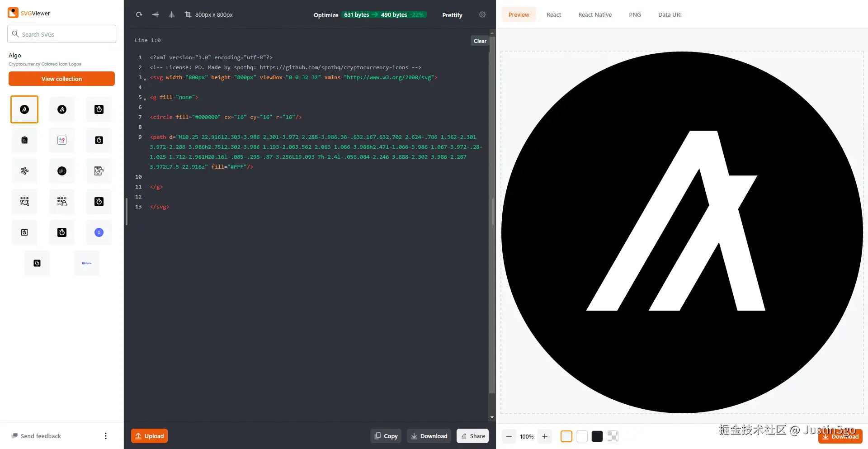Screen dimensions: 868x449
Task: Click the 631 bytes to 490 bytes badge
Action: pyautogui.click(x=384, y=15)
